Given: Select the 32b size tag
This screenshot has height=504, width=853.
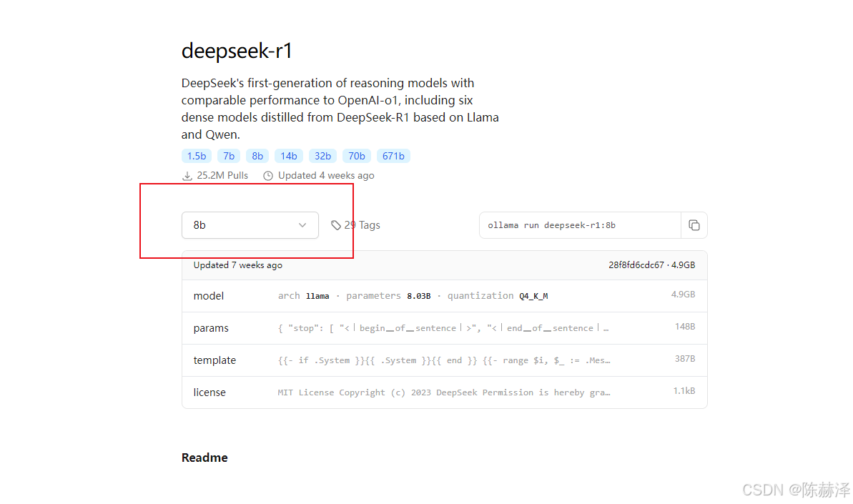Looking at the screenshot, I should pos(322,156).
